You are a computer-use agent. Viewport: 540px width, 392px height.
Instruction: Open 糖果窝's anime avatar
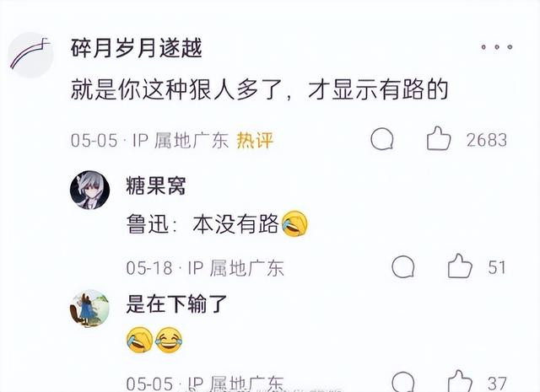[90, 190]
